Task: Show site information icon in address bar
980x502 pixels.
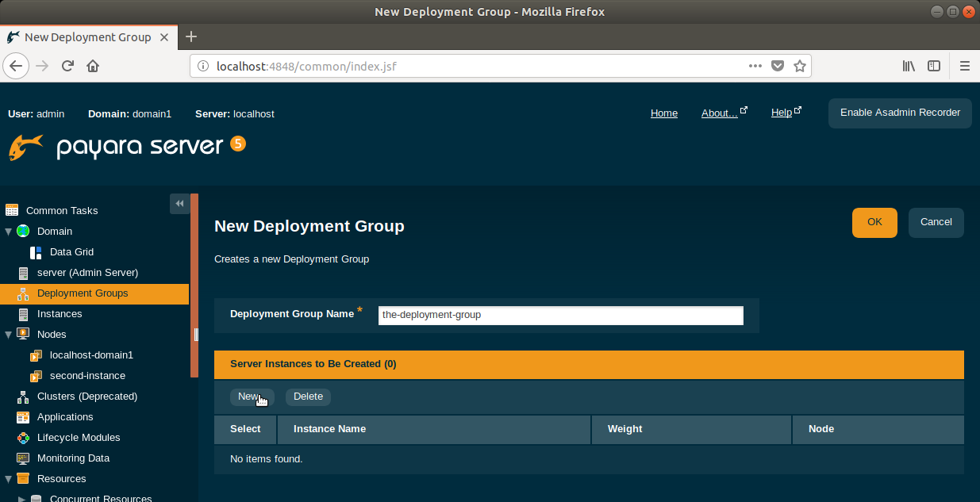Action: [202, 66]
